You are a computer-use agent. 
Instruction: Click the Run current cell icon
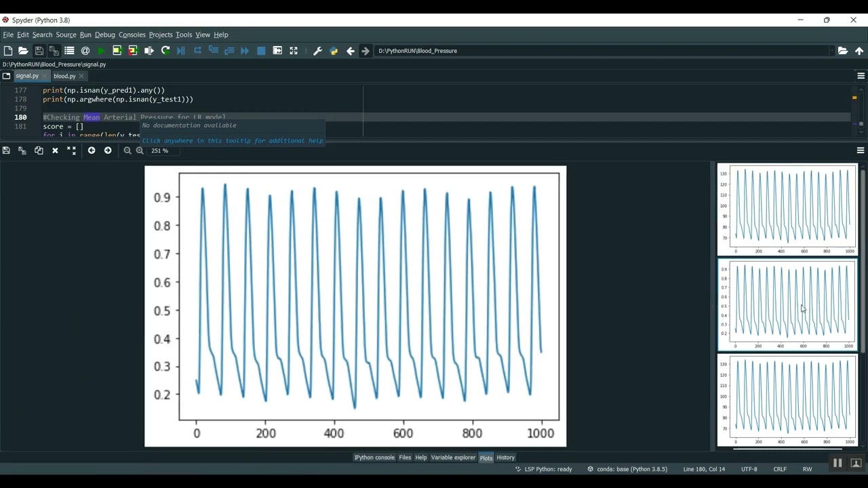(x=117, y=51)
